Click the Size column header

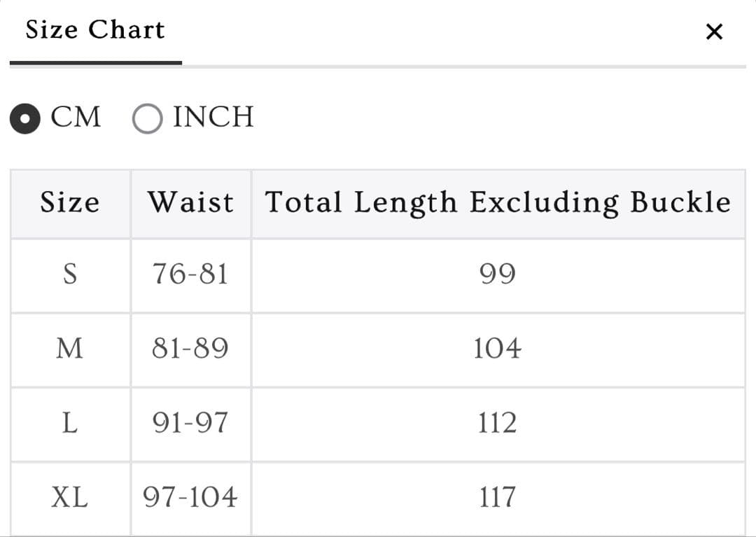pyautogui.click(x=70, y=203)
